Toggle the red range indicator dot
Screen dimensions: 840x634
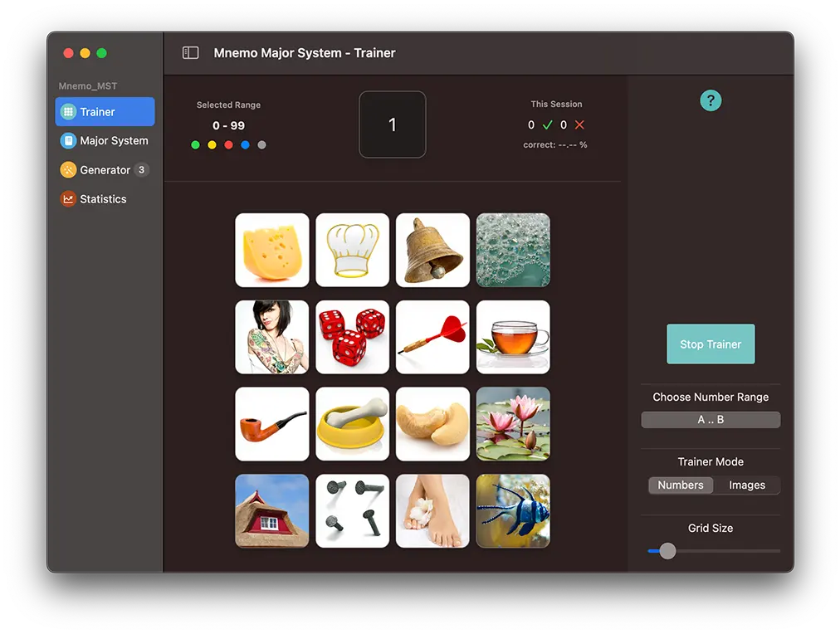(x=228, y=144)
